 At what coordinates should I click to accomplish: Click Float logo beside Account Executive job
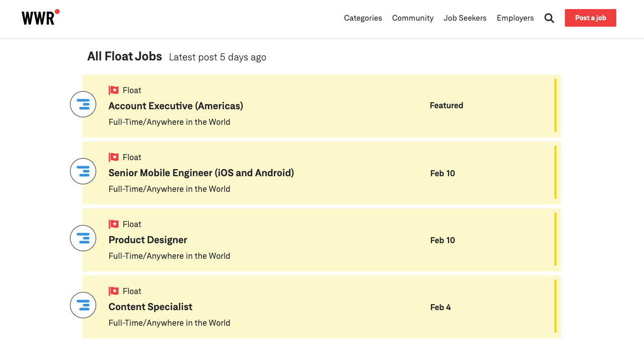[x=83, y=104]
